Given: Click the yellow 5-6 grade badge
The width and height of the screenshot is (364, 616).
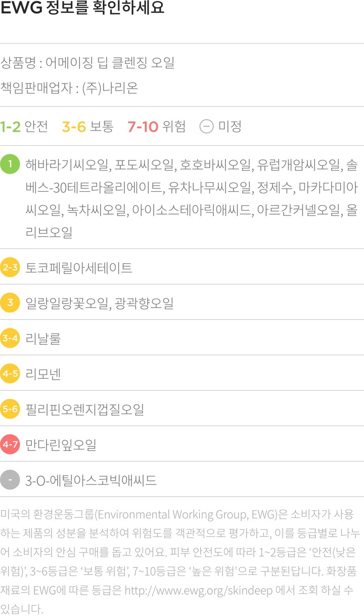Looking at the screenshot, I should click(10, 409).
